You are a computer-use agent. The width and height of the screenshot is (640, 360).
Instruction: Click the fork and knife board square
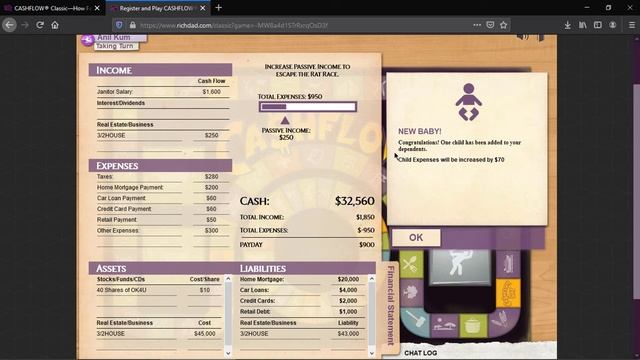[x=411, y=264]
